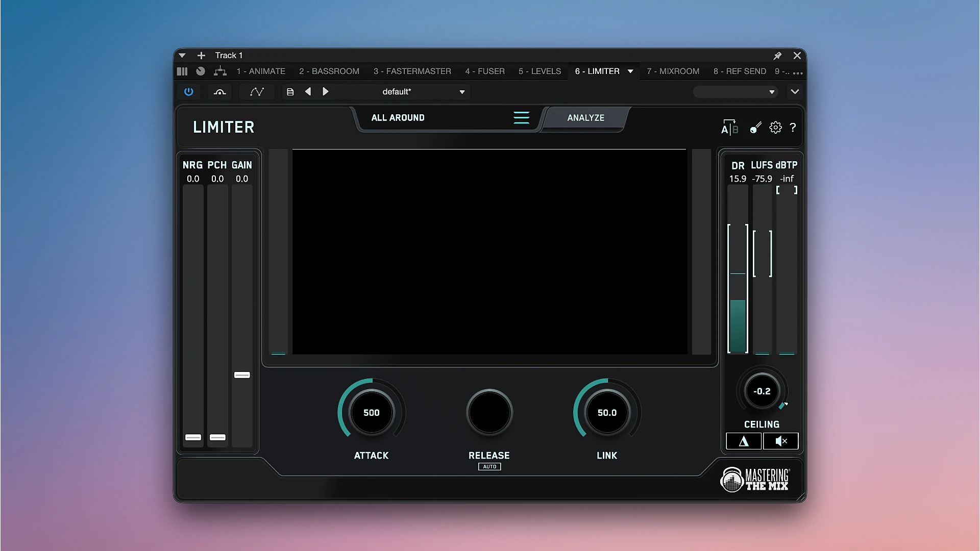Pin the plugin window
980x551 pixels.
click(777, 56)
